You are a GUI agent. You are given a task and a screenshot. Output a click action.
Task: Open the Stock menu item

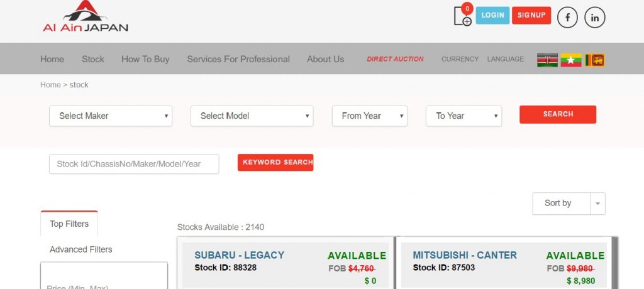(93, 59)
